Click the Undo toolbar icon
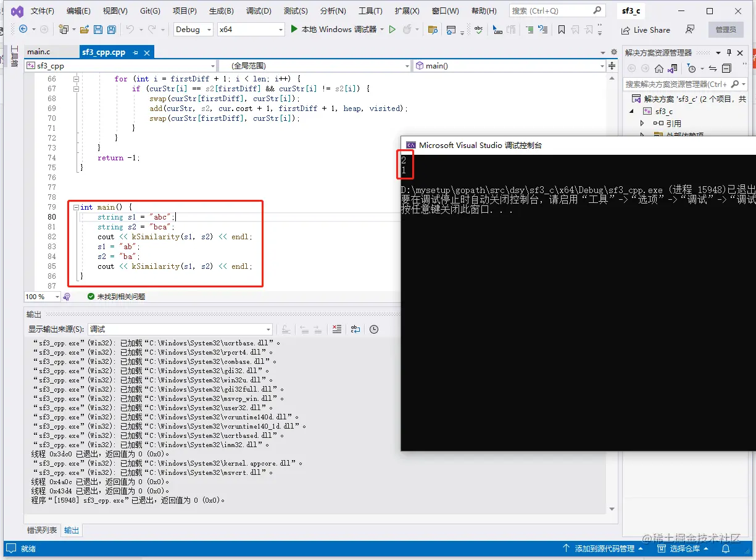This screenshot has width=756, height=560. pyautogui.click(x=130, y=30)
